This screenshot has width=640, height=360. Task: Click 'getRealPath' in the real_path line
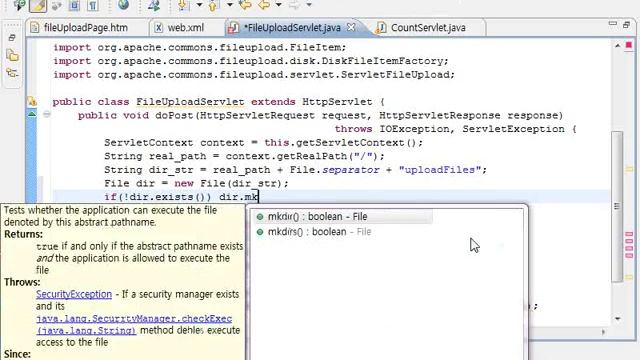(312, 156)
